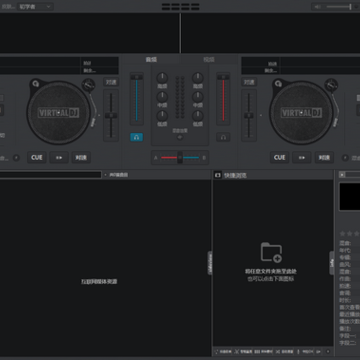Click the center text in the browser folder pane
Screen dimensions: 360x360
99,282
